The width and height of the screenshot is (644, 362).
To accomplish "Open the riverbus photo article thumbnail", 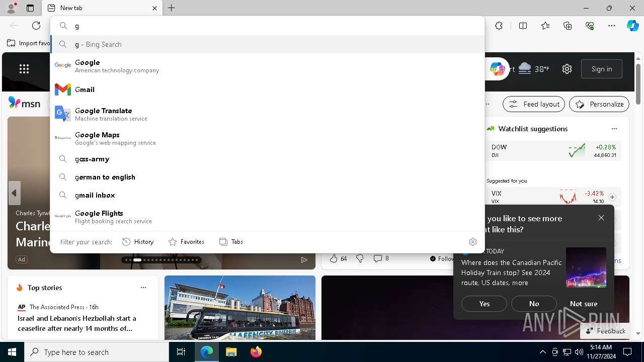I will (240, 308).
